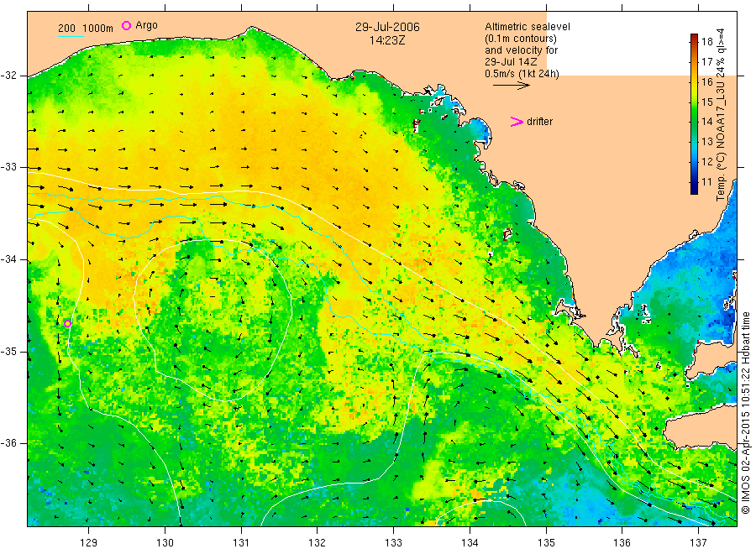Click the longitude axis label 136
The image size is (756, 554).
coord(622,542)
